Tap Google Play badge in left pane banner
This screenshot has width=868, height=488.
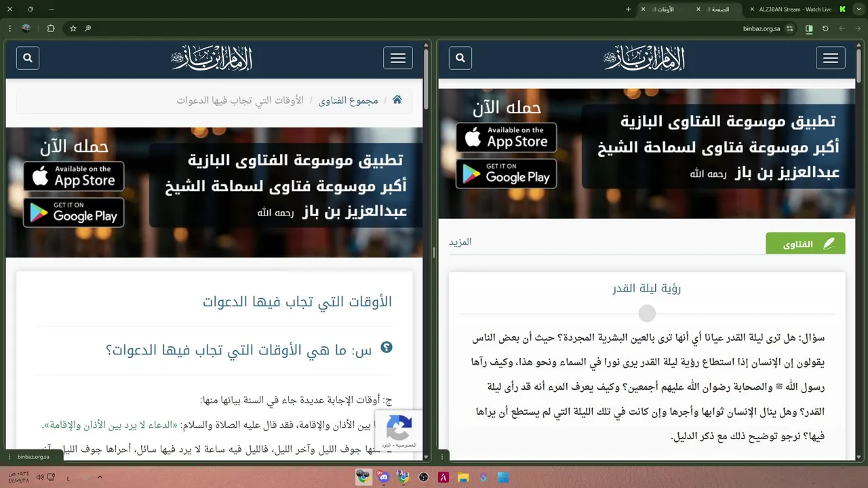pos(74,212)
